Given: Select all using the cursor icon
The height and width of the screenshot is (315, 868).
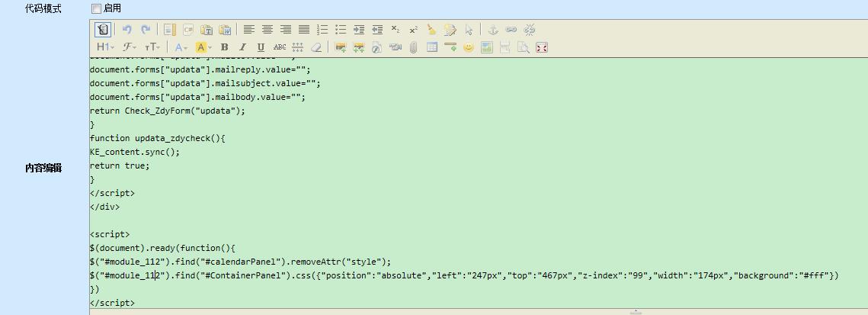Looking at the screenshot, I should (469, 30).
